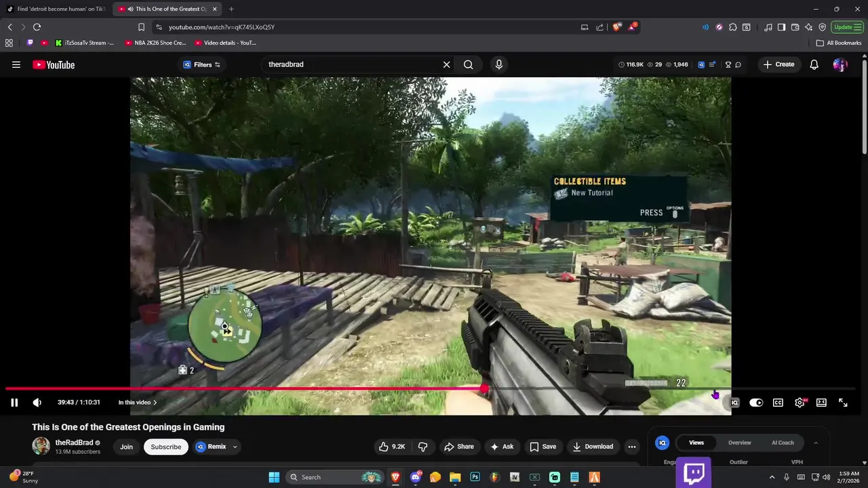Clear the search text with X

tap(447, 64)
